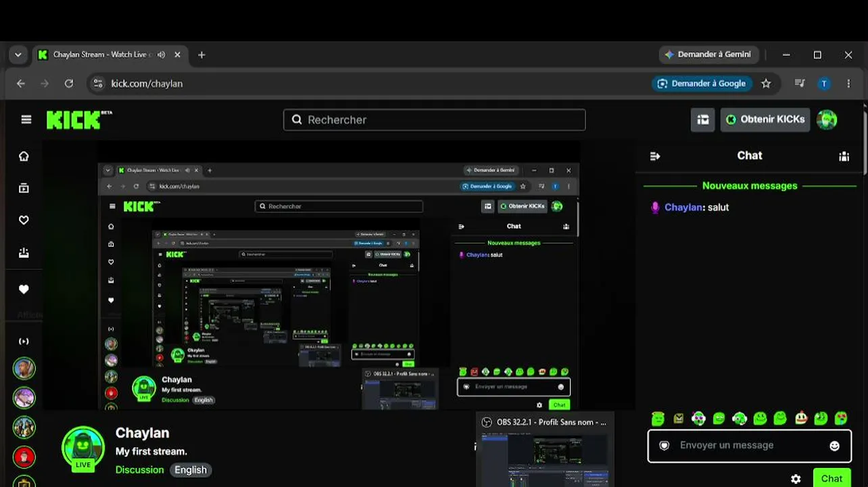Expand the Kick sidebar hamburger menu
This screenshot has width=868, height=487.
(26, 120)
